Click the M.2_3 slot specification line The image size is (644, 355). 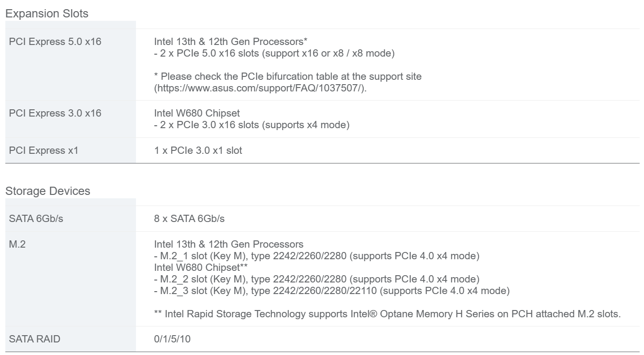coord(331,291)
